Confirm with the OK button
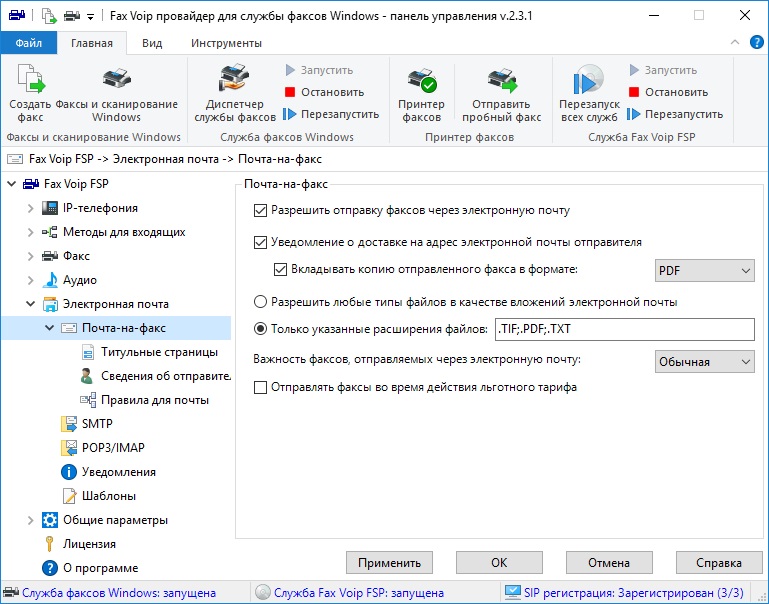 click(499, 562)
